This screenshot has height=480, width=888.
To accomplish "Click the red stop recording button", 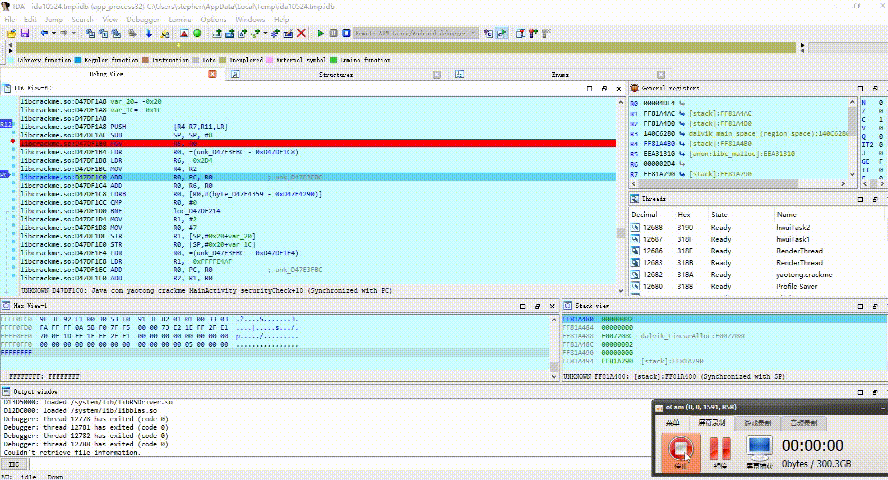I will (x=683, y=448).
